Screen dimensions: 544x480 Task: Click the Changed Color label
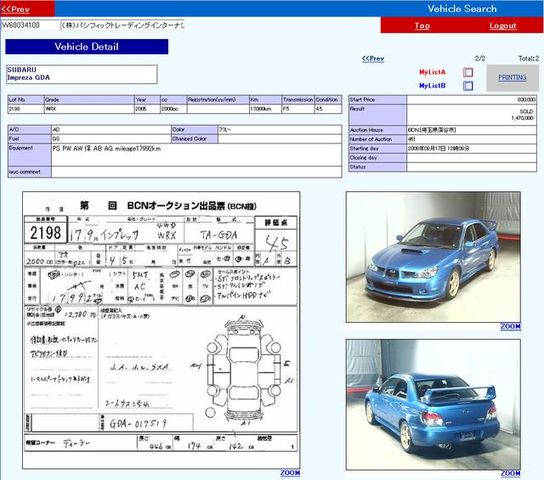click(195, 139)
